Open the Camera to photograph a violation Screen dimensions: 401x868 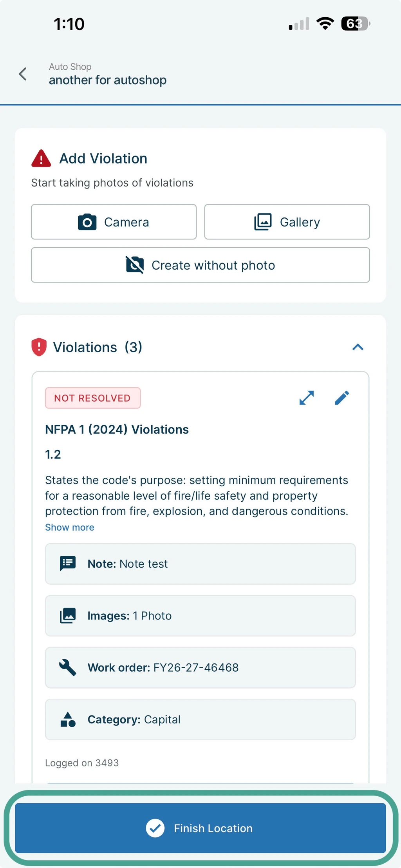click(114, 222)
